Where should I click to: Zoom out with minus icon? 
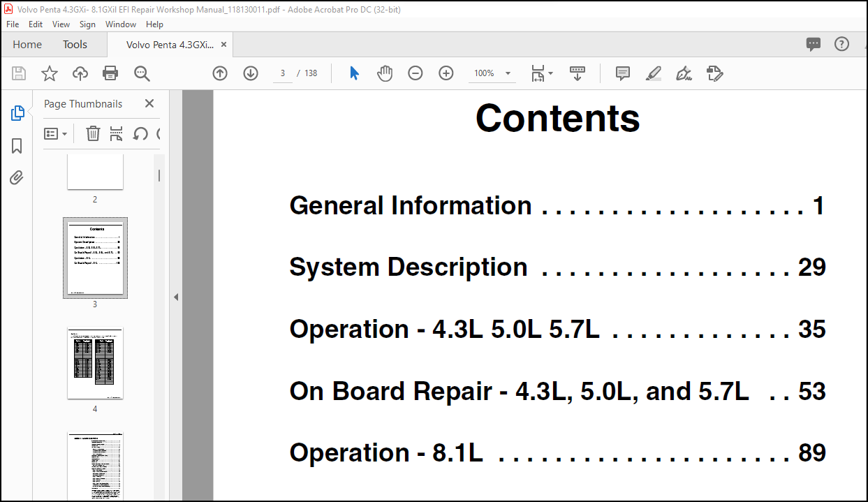tap(415, 73)
